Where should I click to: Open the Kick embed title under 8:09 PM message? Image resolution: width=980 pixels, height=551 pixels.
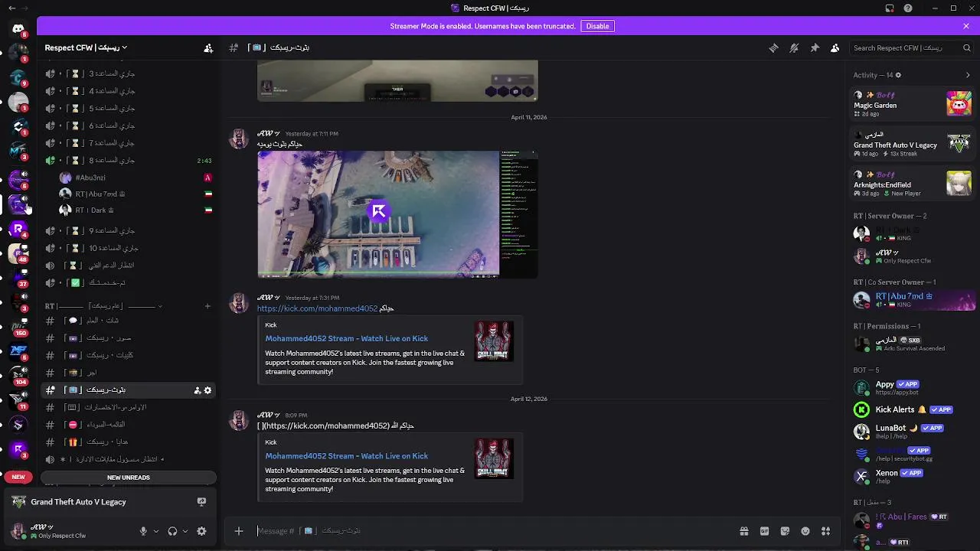pyautogui.click(x=346, y=456)
